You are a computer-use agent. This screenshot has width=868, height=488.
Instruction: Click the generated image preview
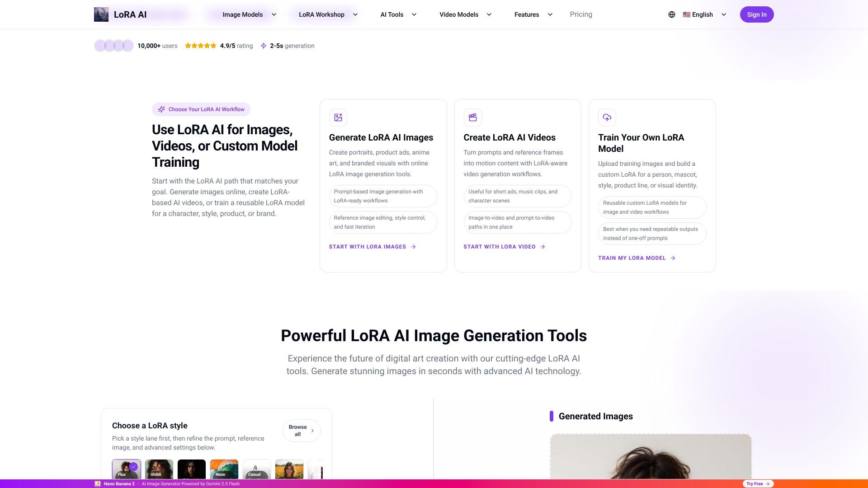[651, 456]
